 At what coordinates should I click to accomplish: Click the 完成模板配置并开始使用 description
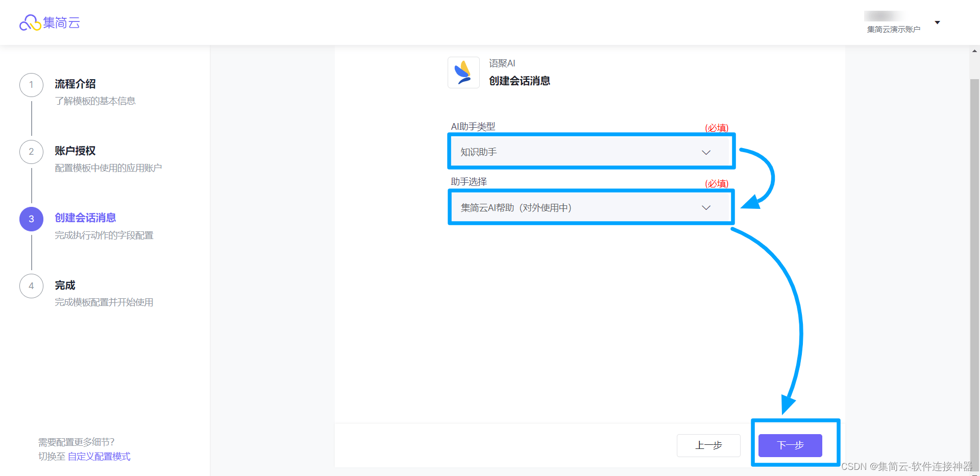coord(104,302)
